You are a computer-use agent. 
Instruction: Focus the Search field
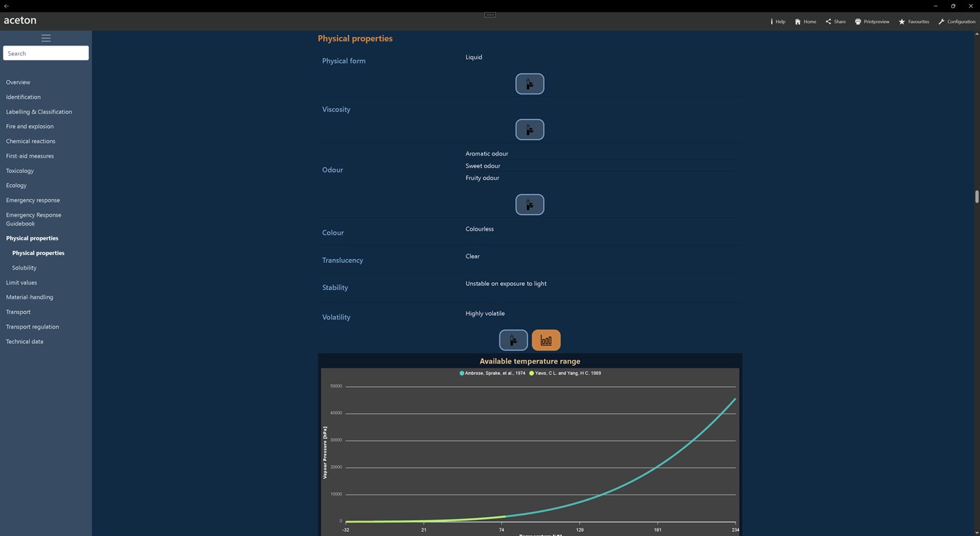[46, 53]
